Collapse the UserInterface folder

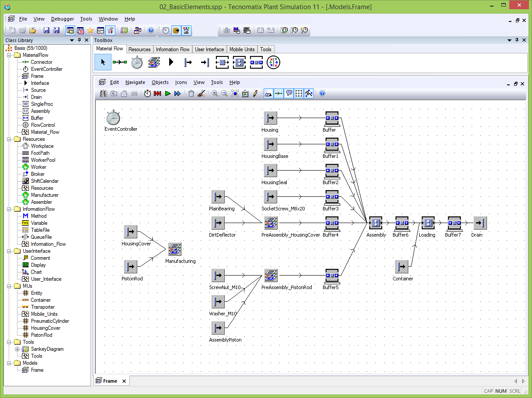pos(9,251)
